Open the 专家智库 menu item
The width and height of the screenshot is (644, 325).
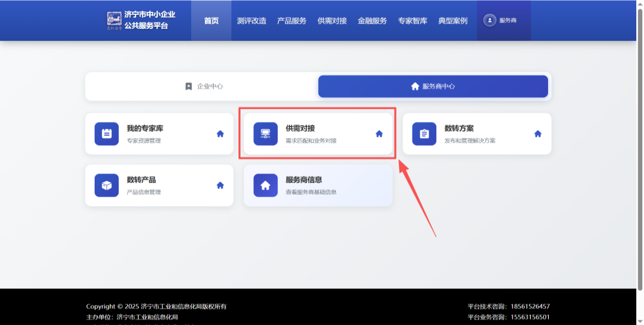[413, 21]
